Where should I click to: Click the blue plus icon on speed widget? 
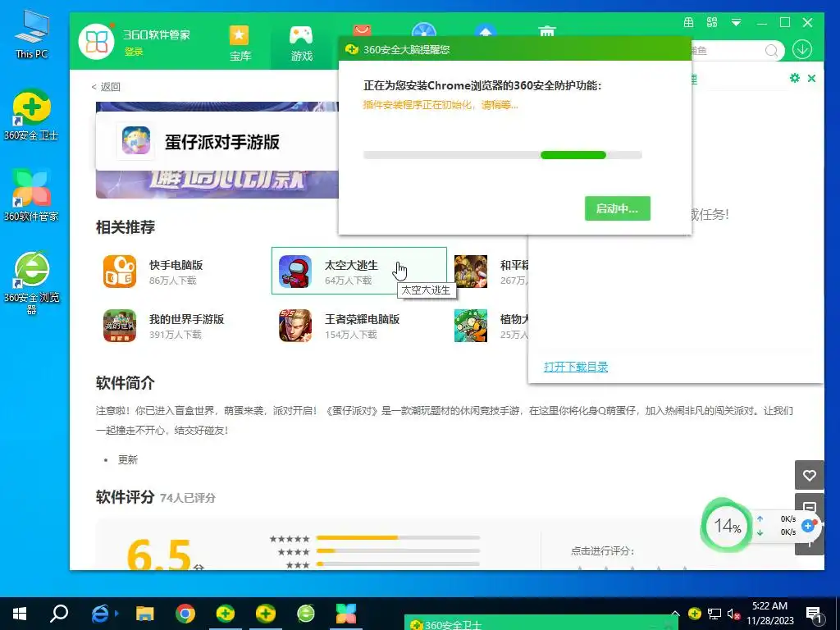point(808,526)
